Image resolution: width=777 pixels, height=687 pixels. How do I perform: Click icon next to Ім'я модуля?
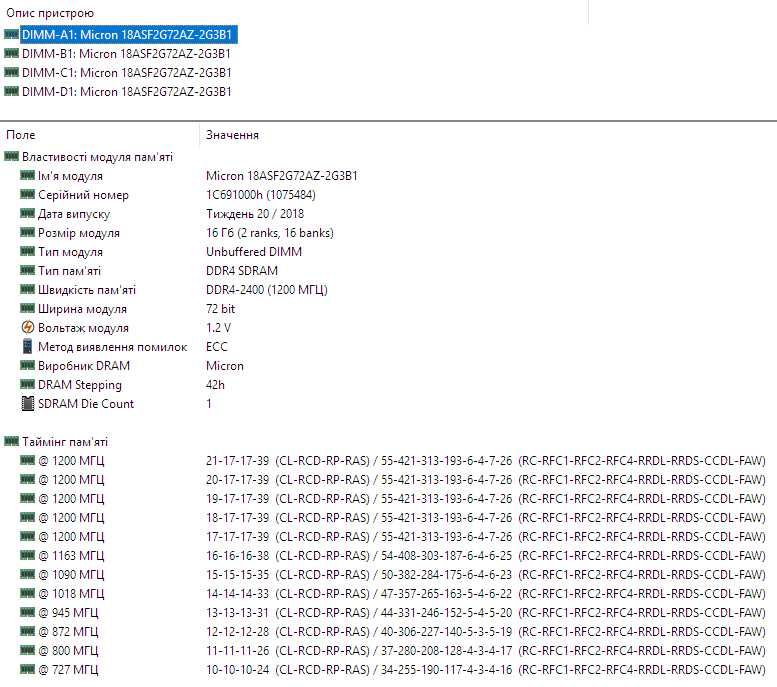click(27, 175)
